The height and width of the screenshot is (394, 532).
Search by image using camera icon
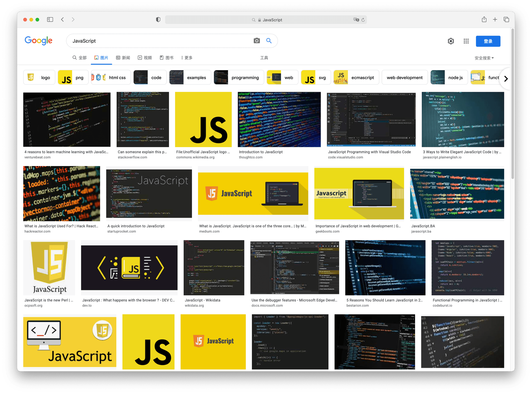point(257,41)
